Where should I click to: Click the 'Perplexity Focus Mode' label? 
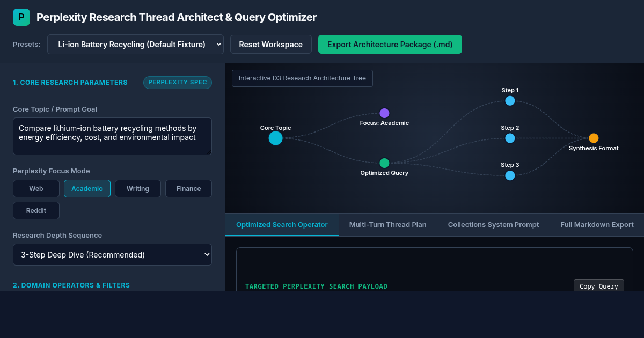pos(52,171)
